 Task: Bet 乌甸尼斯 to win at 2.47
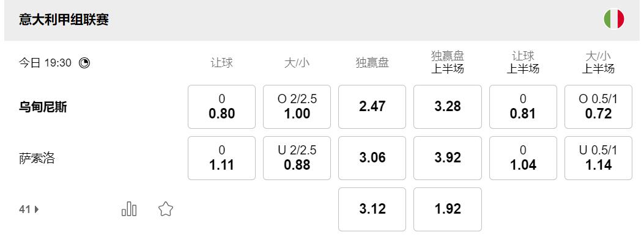point(372,107)
